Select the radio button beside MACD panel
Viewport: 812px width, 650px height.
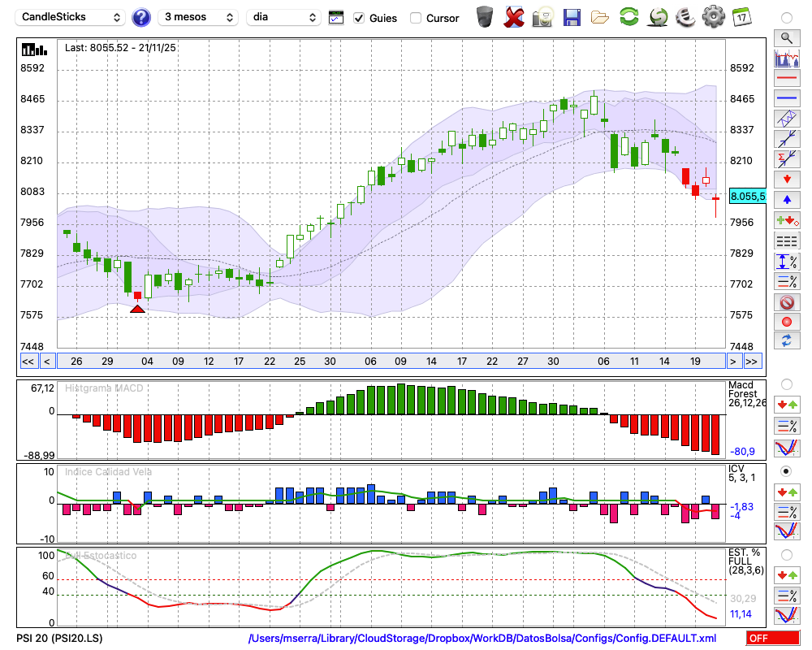[787, 384]
